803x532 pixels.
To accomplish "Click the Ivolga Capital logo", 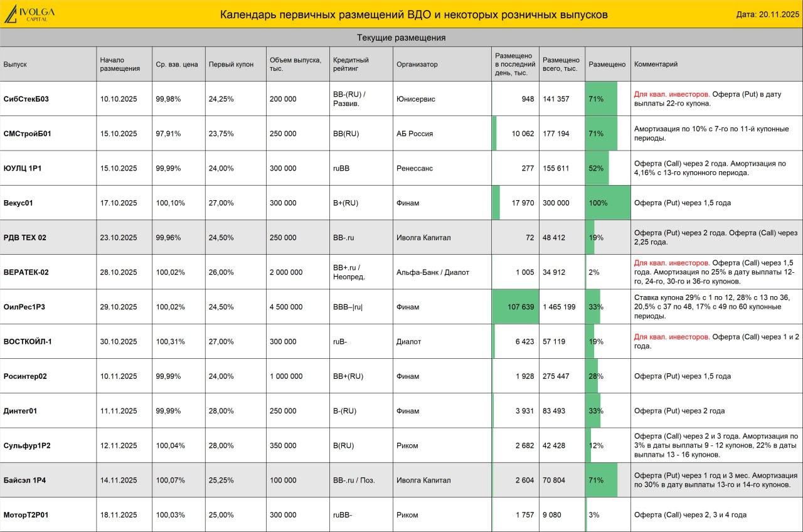I will (x=30, y=14).
